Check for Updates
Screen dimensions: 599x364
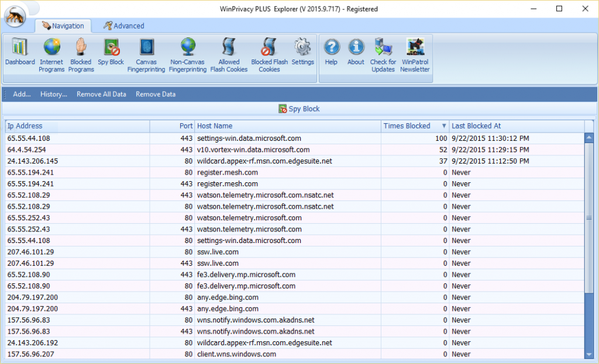tap(383, 56)
